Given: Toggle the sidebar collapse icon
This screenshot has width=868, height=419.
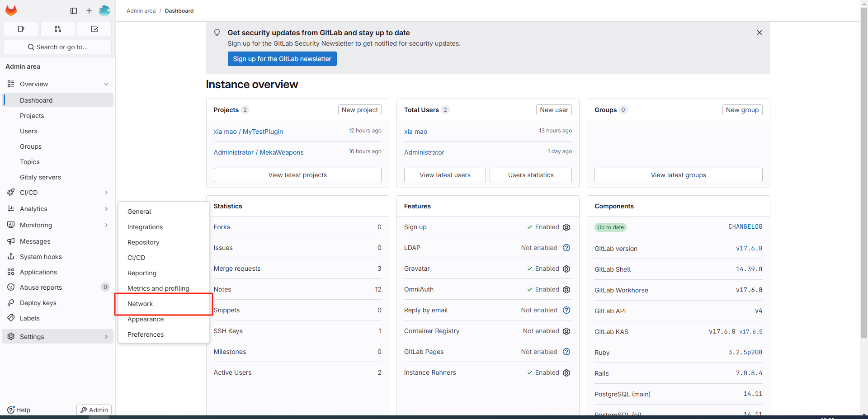Looking at the screenshot, I should 74,11.
